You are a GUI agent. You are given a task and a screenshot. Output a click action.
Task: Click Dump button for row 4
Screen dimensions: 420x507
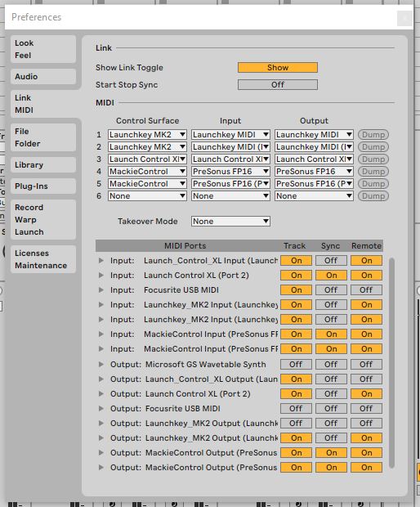point(373,172)
